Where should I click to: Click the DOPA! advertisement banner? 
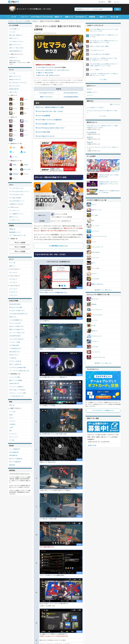point(59,157)
